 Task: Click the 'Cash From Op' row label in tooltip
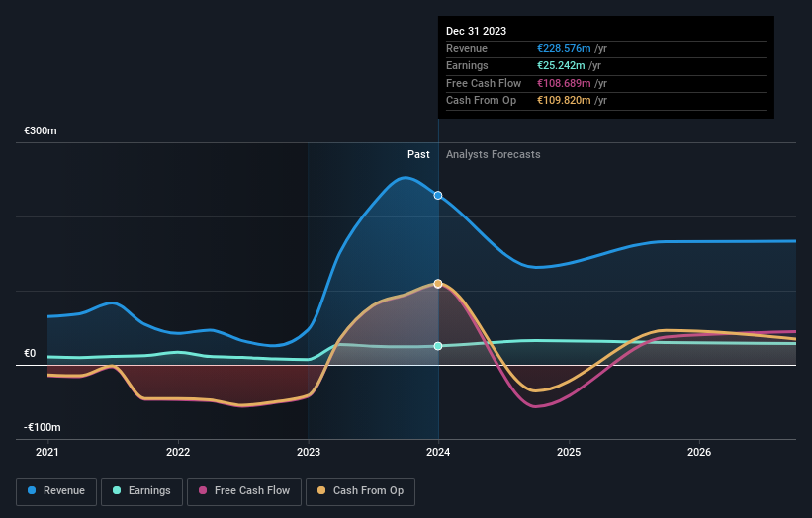click(481, 101)
